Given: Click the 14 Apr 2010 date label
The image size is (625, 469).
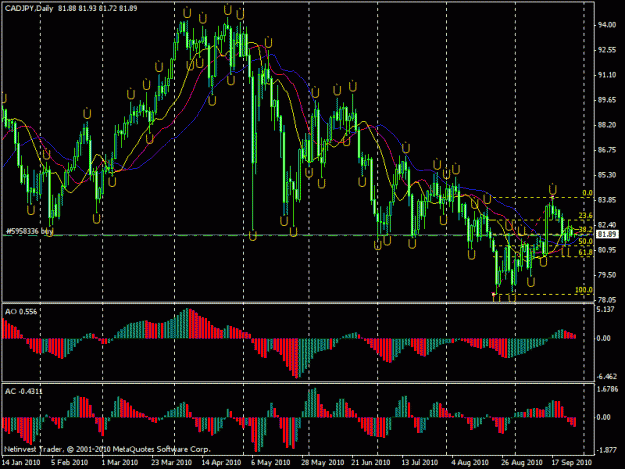Looking at the screenshot, I should (x=221, y=463).
